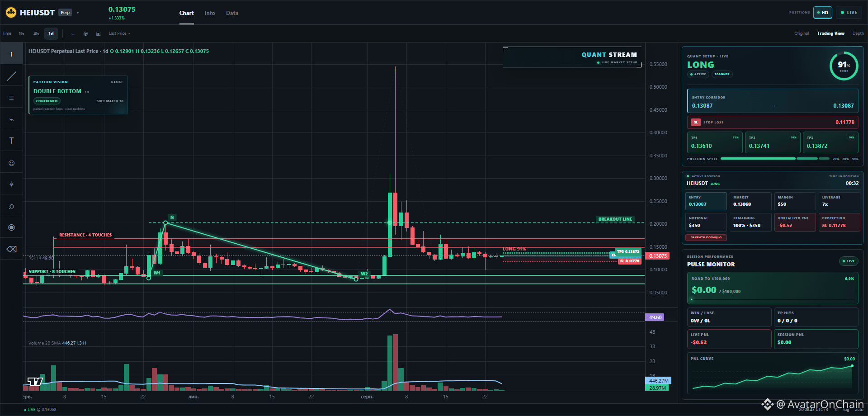Show the Depth chart view
The width and height of the screenshot is (868, 416).
tap(858, 33)
